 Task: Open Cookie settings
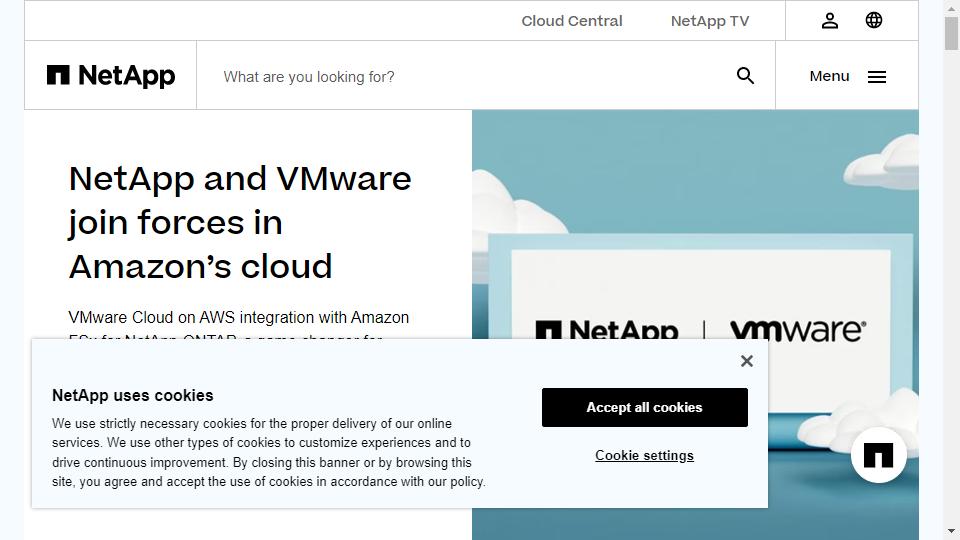click(644, 455)
